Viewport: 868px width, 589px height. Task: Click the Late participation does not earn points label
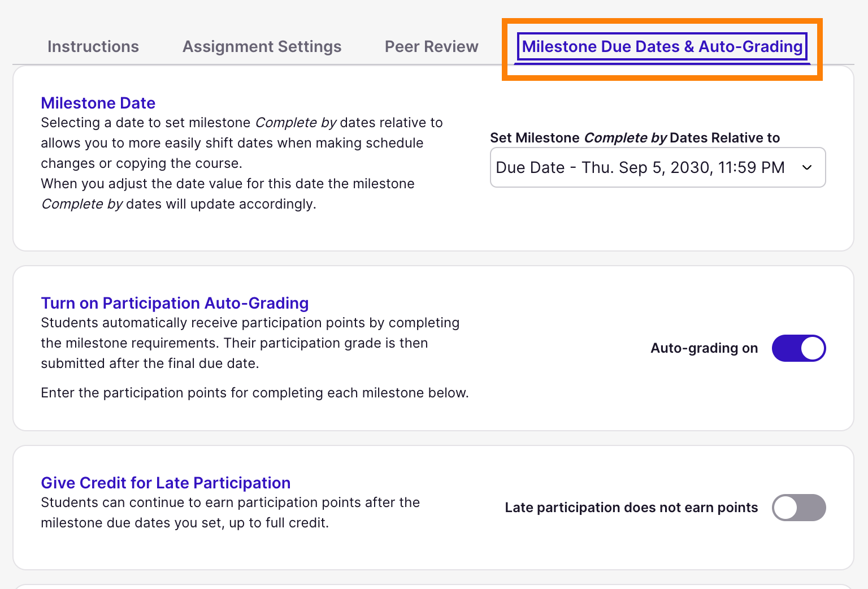[x=631, y=508]
